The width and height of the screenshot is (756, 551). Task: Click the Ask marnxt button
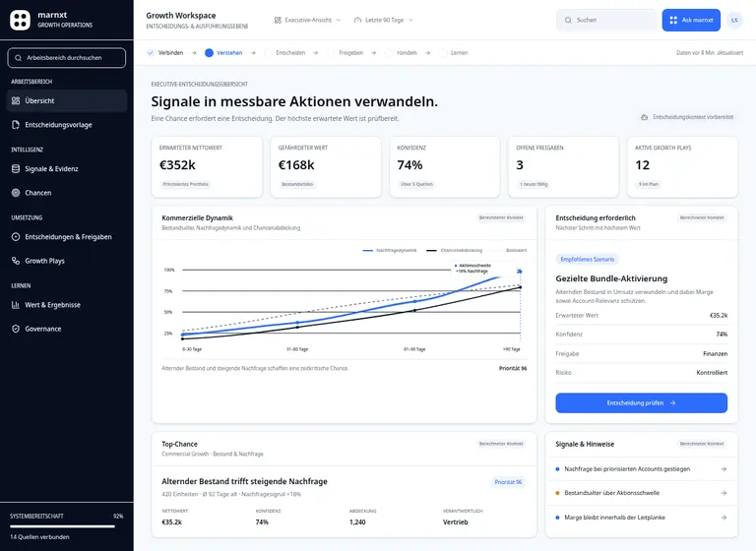[691, 21]
